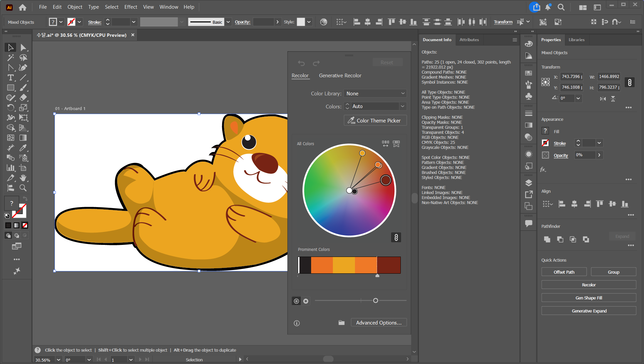Click the transform X position field

click(571, 77)
